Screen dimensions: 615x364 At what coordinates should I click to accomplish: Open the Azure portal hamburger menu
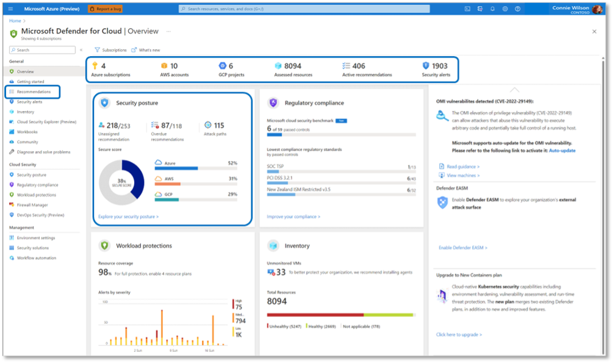10,9
